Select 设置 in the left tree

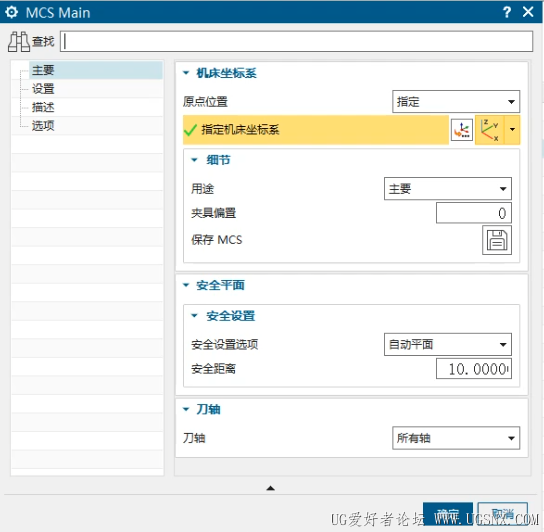(43, 89)
